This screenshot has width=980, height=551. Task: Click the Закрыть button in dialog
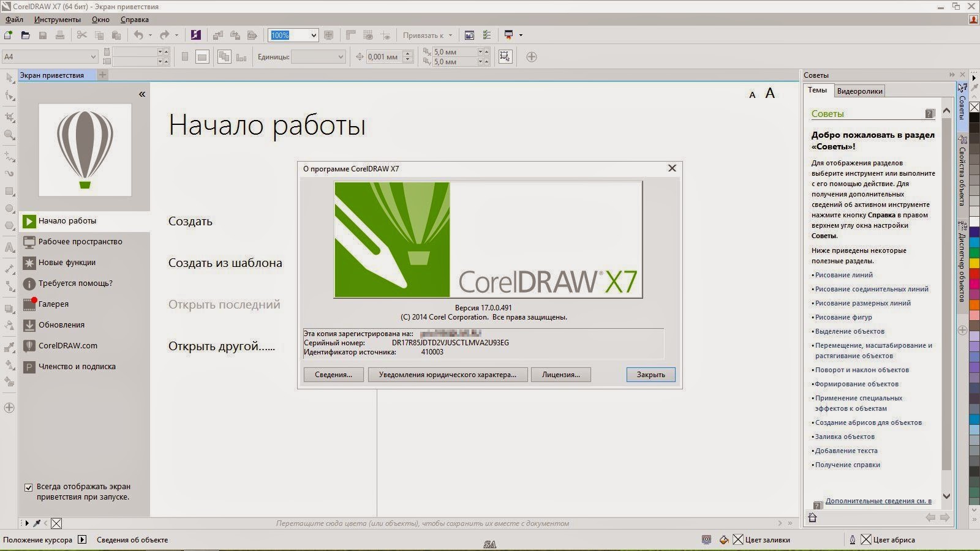[650, 375]
